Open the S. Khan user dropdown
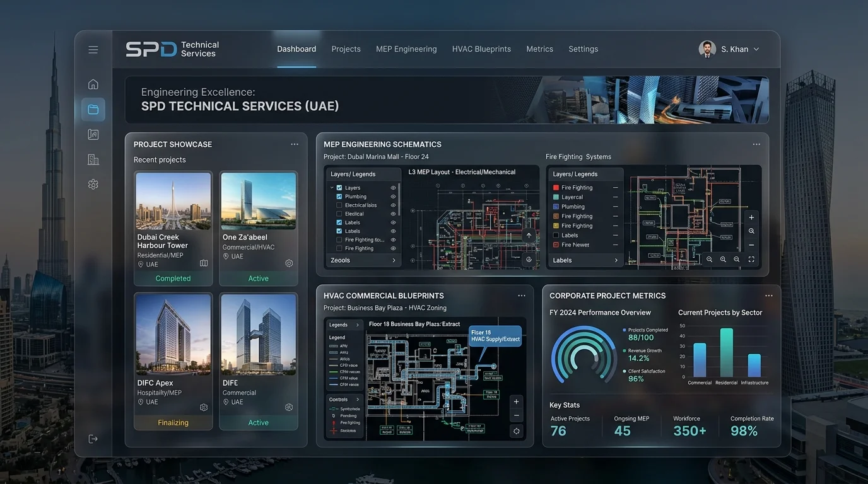The width and height of the screenshot is (868, 484). point(729,49)
